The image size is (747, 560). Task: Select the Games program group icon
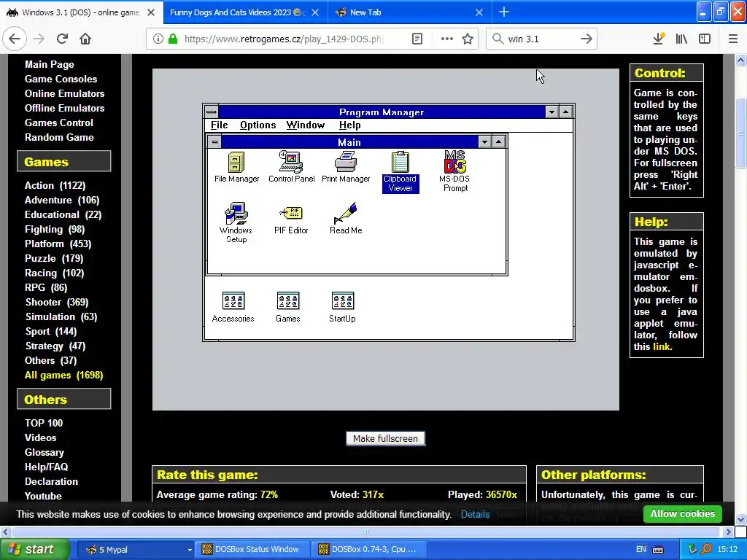click(x=287, y=307)
